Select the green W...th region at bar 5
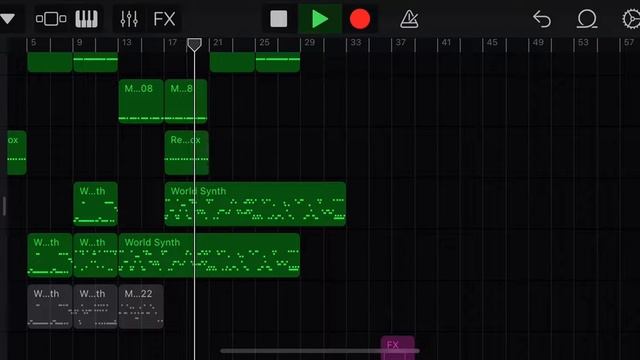Image resolution: width=640 pixels, height=360 pixels. pyautogui.click(x=50, y=255)
